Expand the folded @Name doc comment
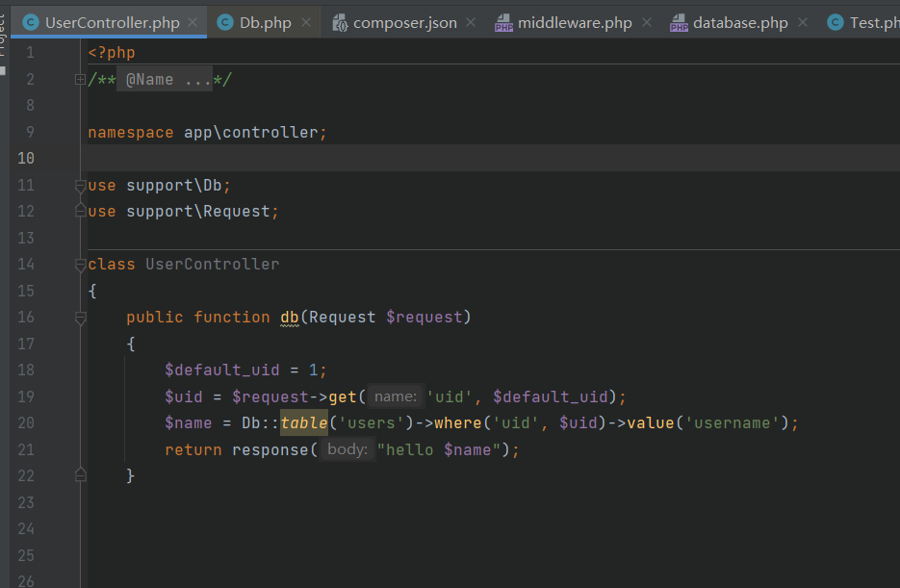 click(x=80, y=79)
